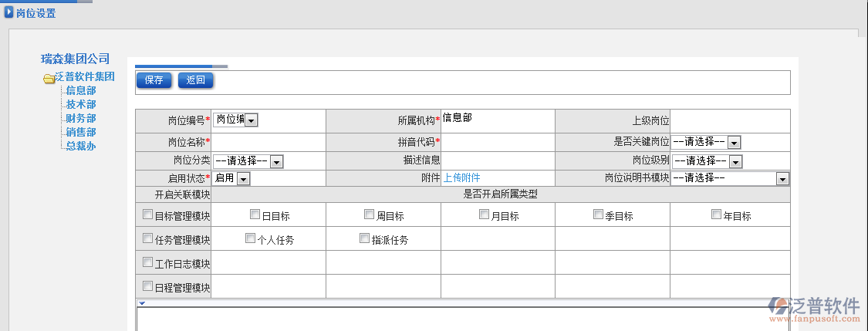
Task: Check the 任务管理模块 checkbox
Action: click(x=148, y=238)
